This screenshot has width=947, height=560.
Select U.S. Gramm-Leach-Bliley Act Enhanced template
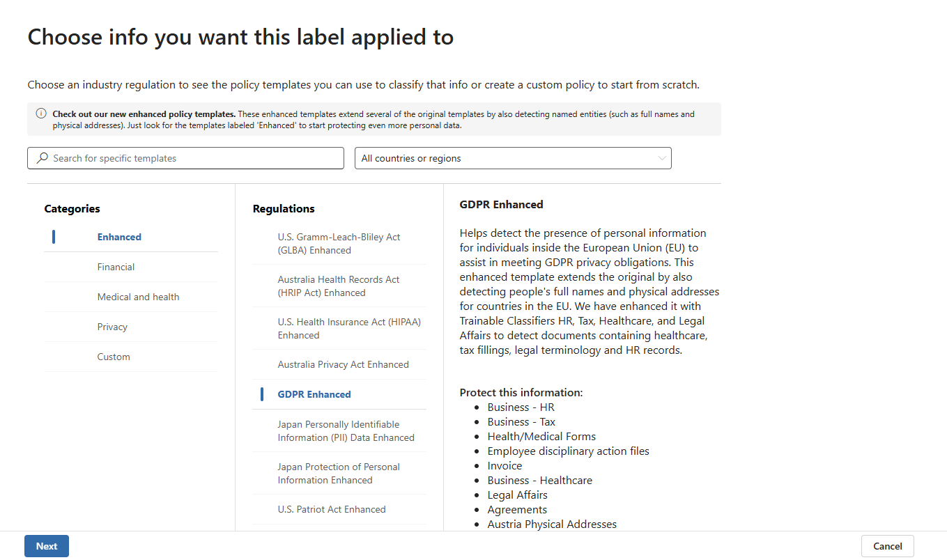point(339,244)
